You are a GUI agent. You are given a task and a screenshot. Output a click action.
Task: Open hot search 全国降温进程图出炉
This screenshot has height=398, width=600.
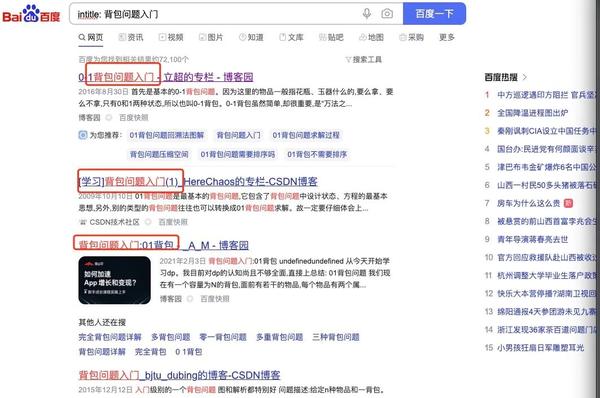point(532,113)
